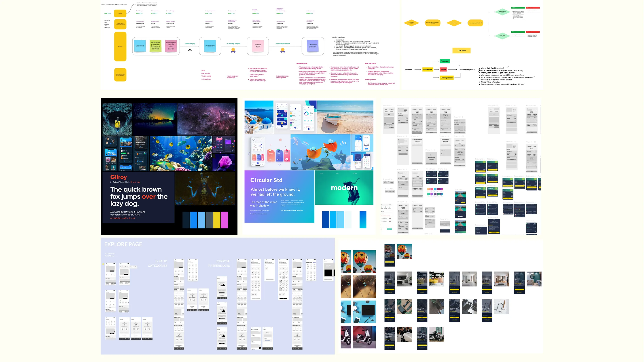Open the purple nebula galaxy image

click(206, 119)
